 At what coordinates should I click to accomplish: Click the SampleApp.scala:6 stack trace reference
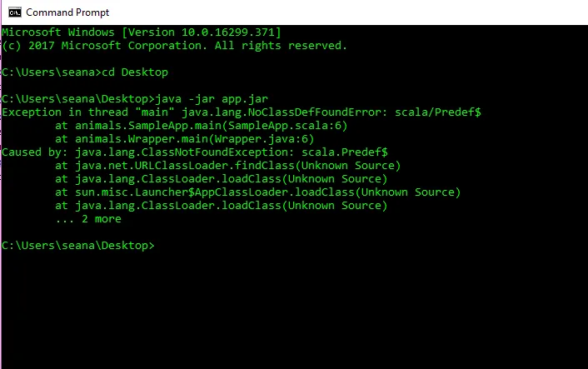(284, 126)
